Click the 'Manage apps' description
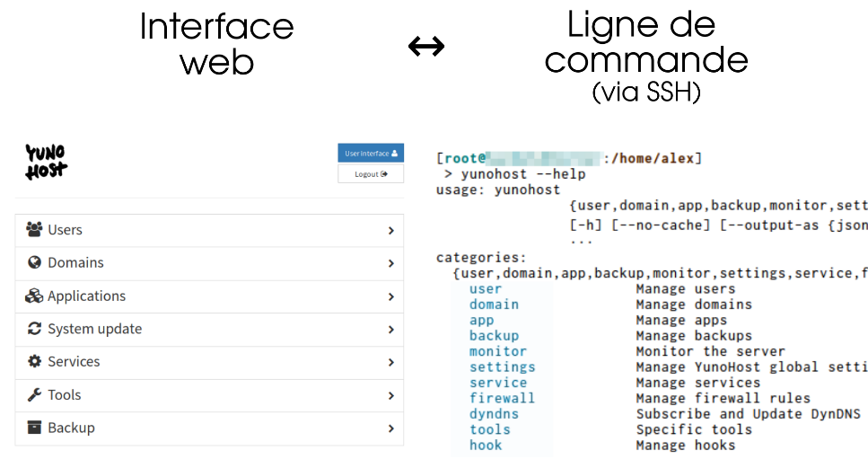The image size is (868, 459). (x=681, y=321)
